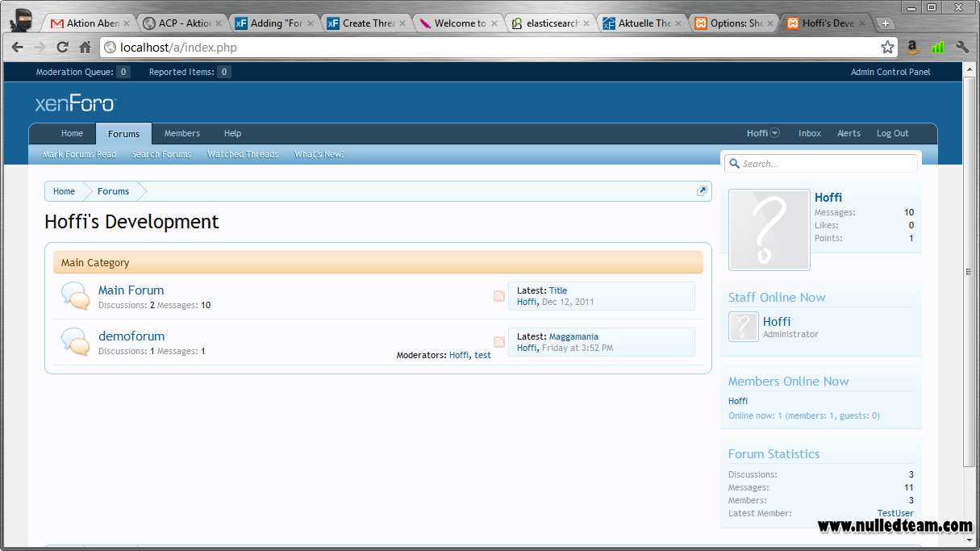View Reported Items

pos(190,72)
